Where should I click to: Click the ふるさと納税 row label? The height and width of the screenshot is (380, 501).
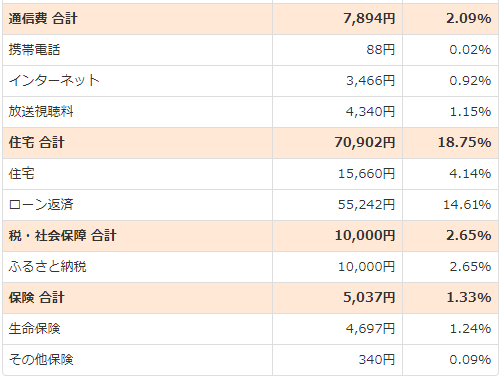click(x=48, y=267)
